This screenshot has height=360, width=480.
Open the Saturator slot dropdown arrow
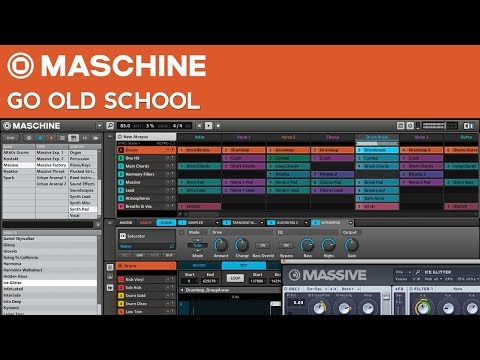pos(351,223)
